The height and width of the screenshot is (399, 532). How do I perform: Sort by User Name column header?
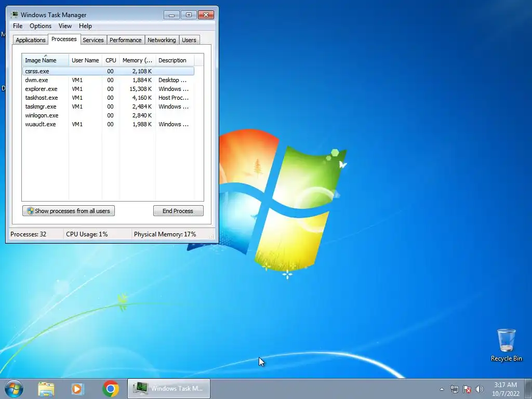point(85,60)
